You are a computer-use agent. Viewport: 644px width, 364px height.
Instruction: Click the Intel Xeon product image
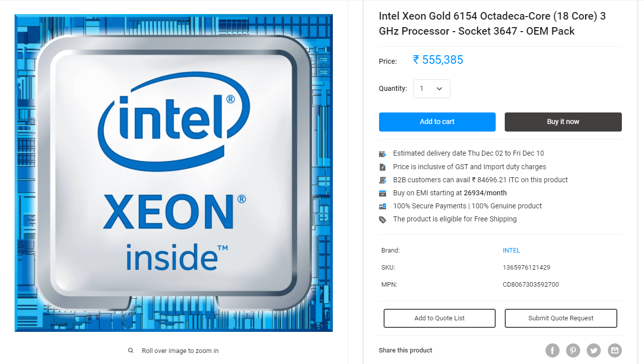point(173,173)
